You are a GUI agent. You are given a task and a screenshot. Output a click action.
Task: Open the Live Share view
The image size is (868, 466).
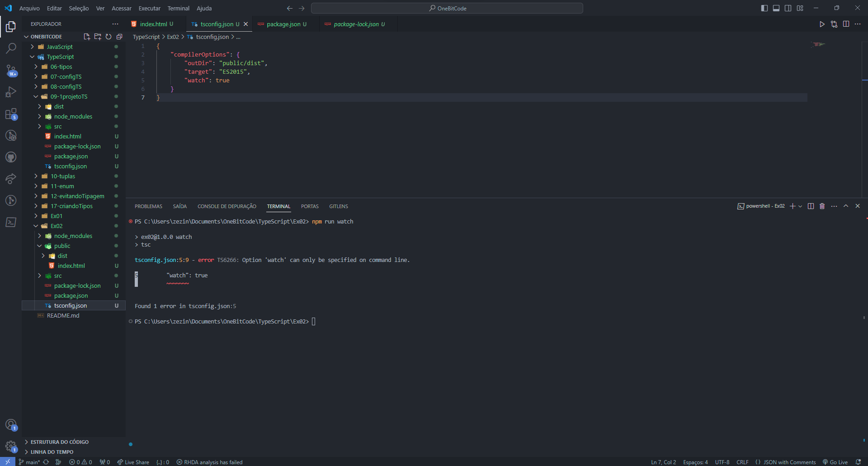(x=11, y=179)
